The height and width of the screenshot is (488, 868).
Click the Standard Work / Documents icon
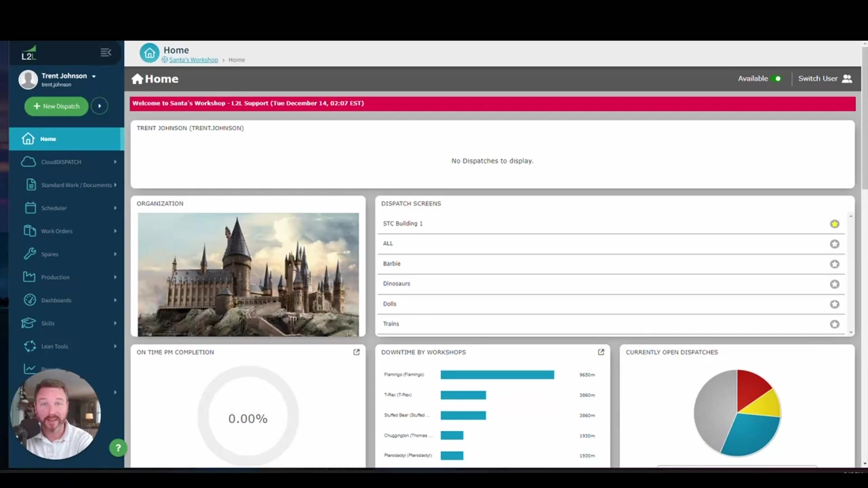pos(31,185)
